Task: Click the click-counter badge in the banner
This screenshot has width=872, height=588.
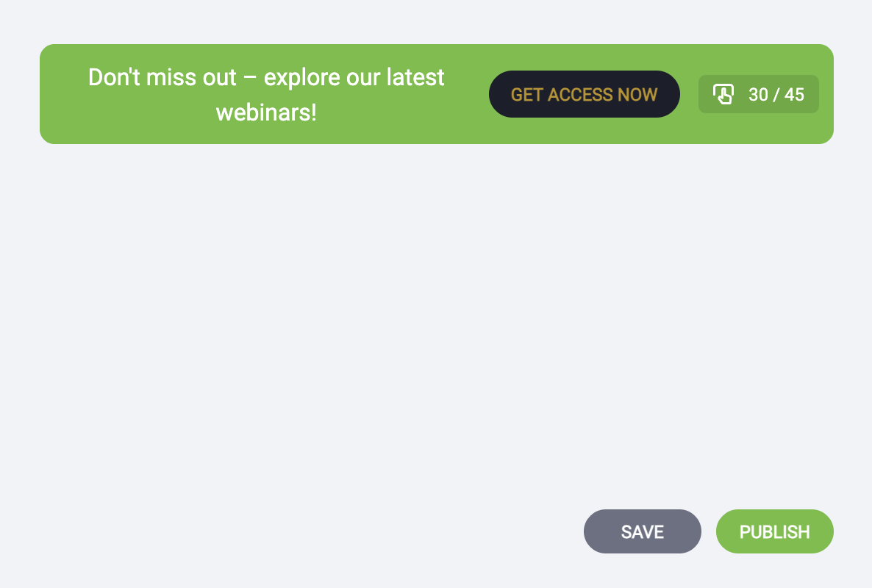Action: pos(758,94)
